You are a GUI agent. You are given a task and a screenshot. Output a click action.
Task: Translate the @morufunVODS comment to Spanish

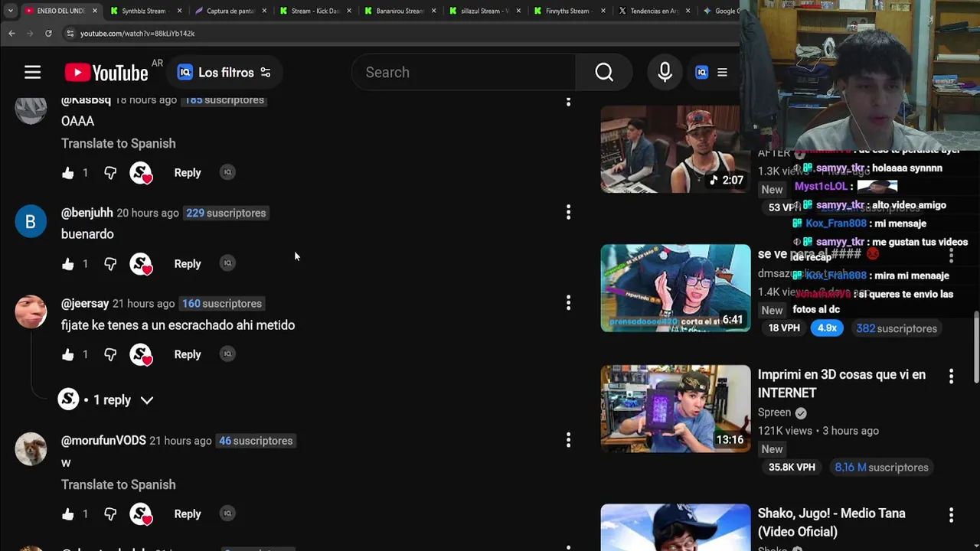118,485
